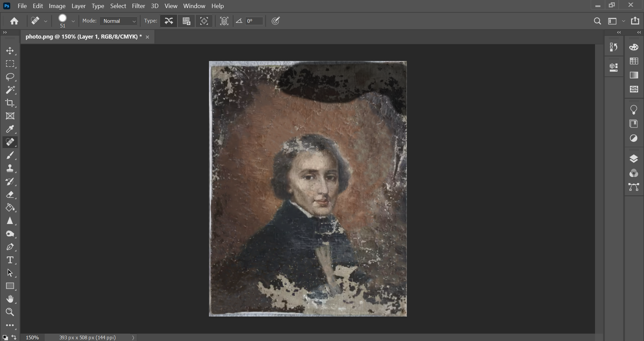Activate the Eraser tool
The image size is (644, 341).
click(10, 195)
